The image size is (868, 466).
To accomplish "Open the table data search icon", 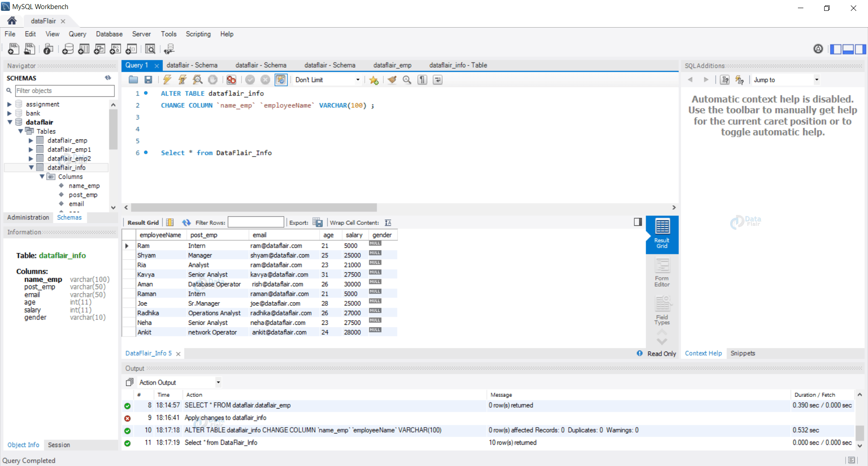I will (x=151, y=49).
